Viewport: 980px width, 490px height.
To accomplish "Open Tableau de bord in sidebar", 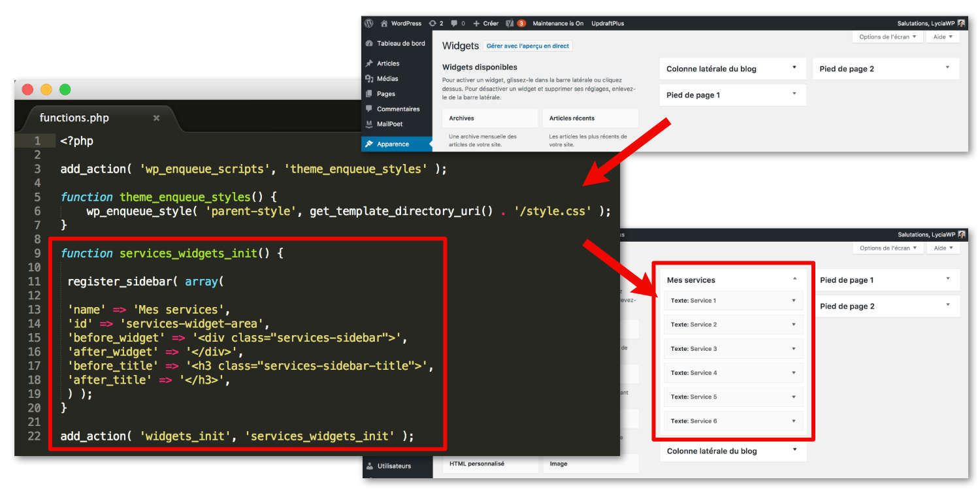I will click(x=400, y=44).
